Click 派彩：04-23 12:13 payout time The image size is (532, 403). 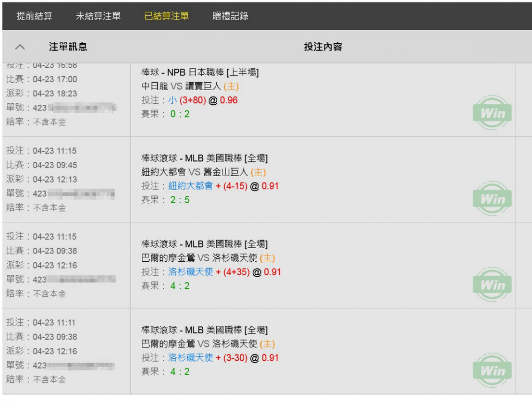[x=42, y=179]
